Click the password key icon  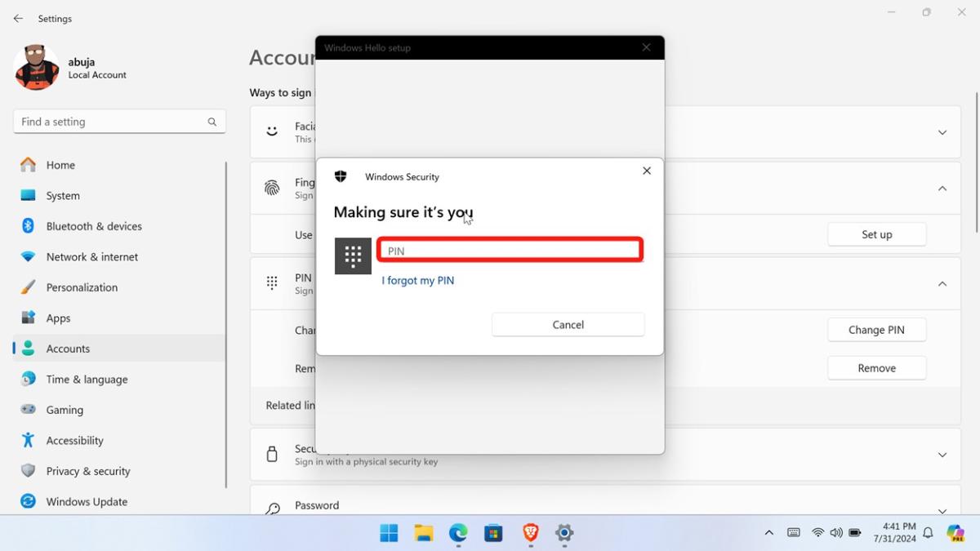[271, 507]
